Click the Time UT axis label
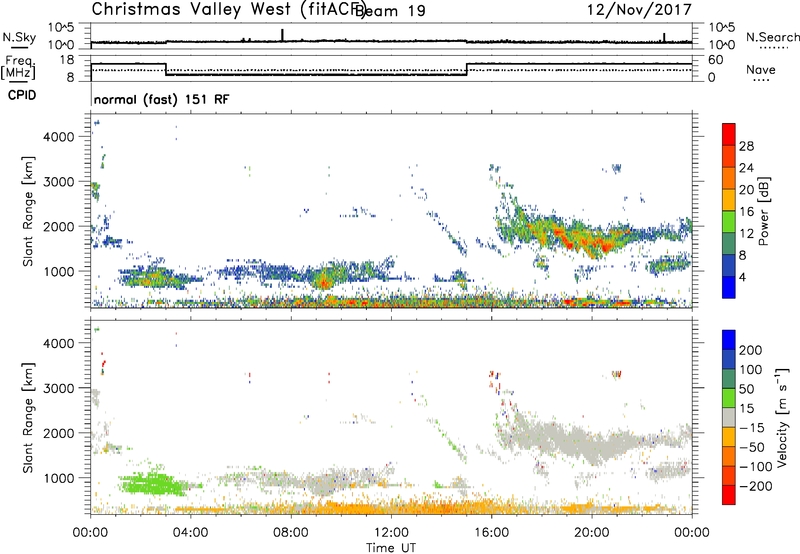This screenshot has height=554, width=800. (x=391, y=547)
